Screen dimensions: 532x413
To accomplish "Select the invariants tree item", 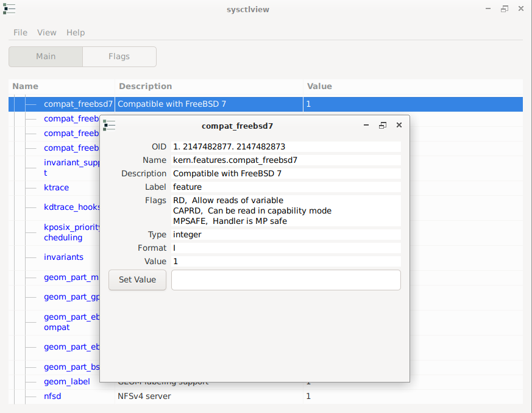I will tap(63, 257).
